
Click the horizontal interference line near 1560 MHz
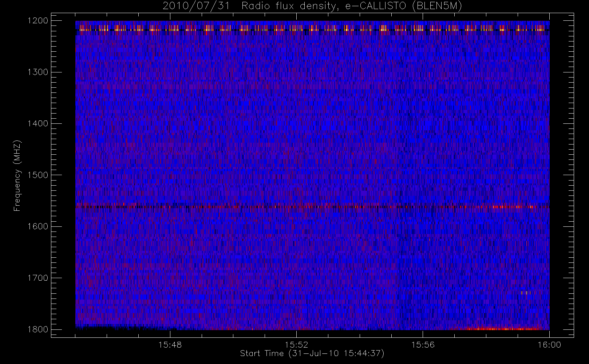[x=312, y=207]
